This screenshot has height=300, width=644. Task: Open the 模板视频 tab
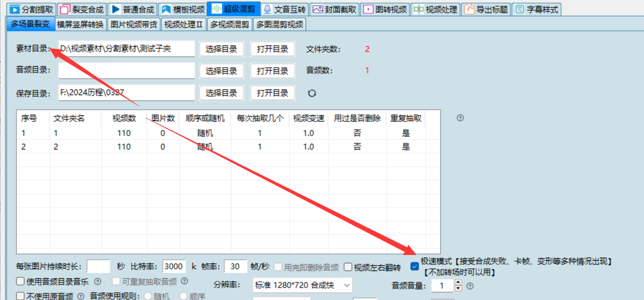[182, 9]
